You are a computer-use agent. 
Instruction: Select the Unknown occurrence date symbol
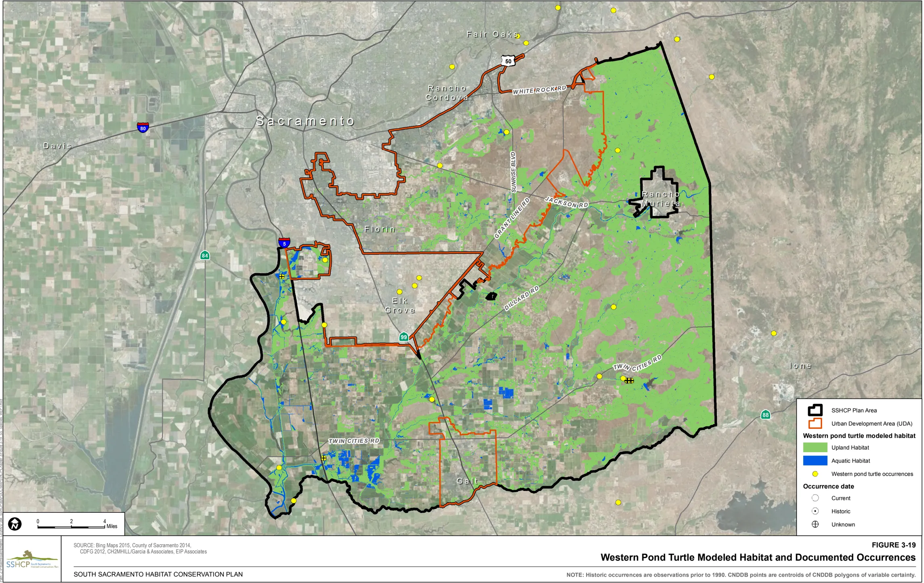pyautogui.click(x=815, y=524)
